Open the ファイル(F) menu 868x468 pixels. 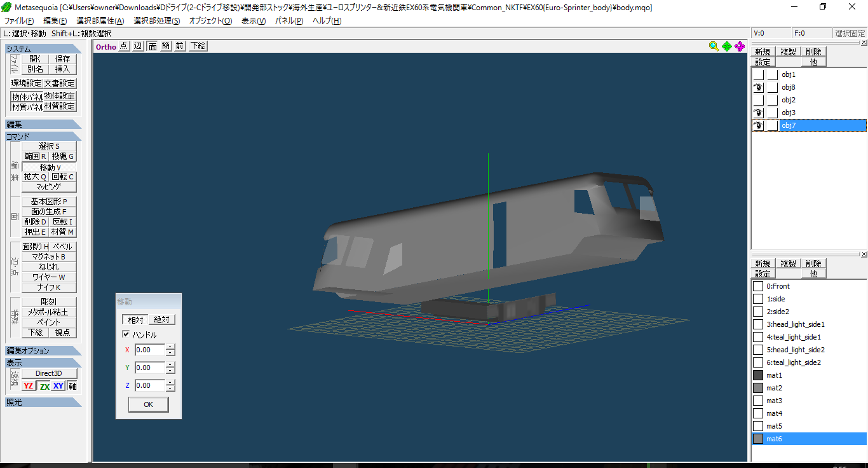[19, 21]
